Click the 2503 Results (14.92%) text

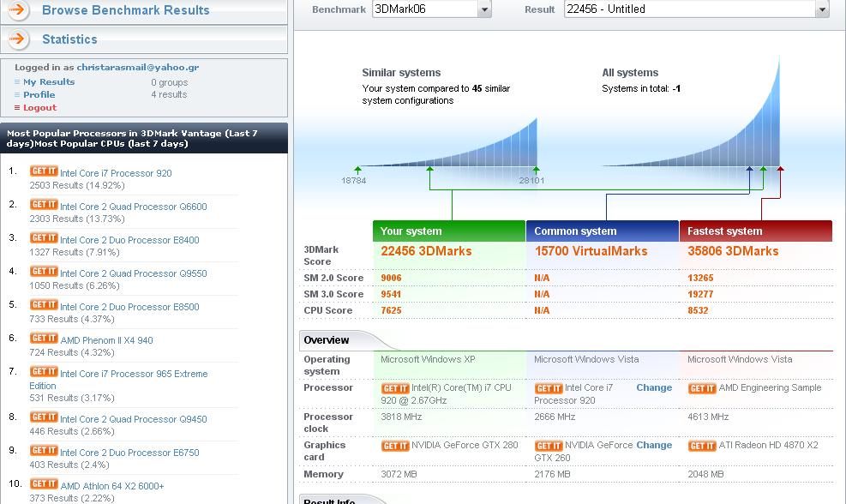coord(77,185)
